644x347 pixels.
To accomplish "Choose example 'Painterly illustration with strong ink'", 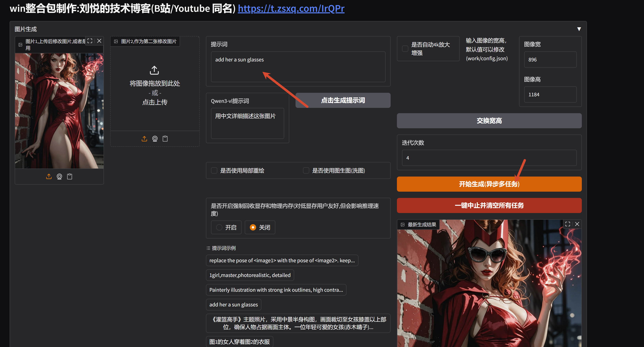I will tap(276, 290).
